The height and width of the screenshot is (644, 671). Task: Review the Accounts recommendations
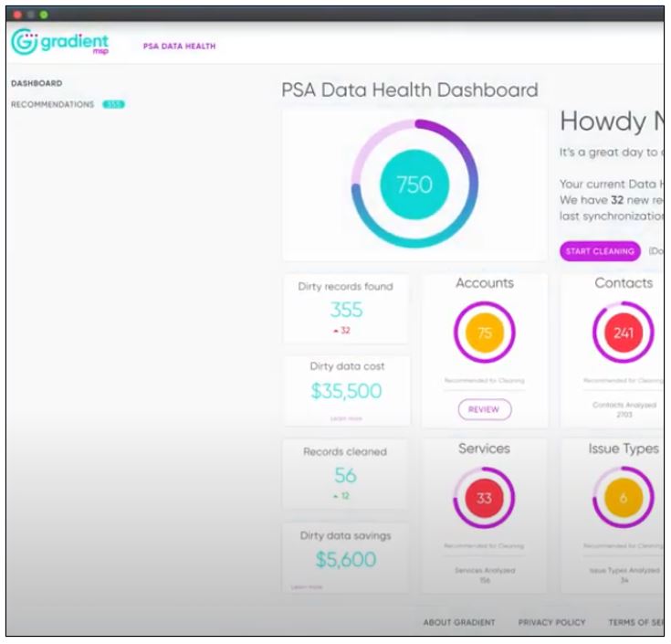pyautogui.click(x=485, y=409)
